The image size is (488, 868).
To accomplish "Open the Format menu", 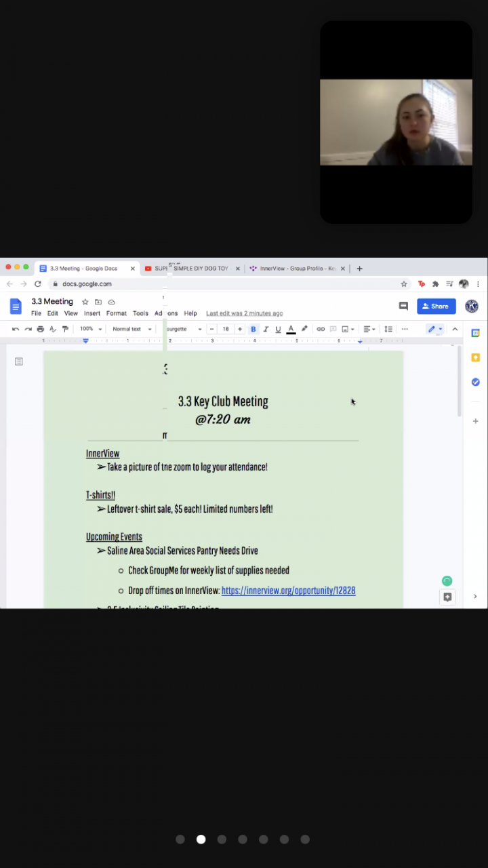I will click(x=117, y=313).
